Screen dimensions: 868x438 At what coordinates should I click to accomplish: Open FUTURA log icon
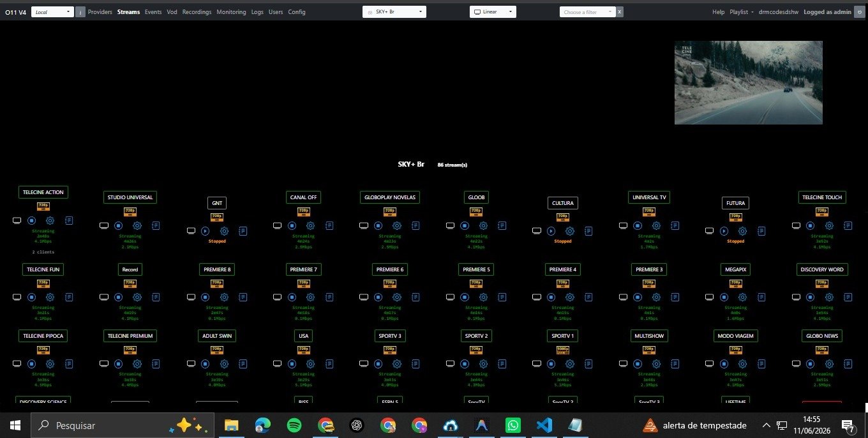pos(762,231)
